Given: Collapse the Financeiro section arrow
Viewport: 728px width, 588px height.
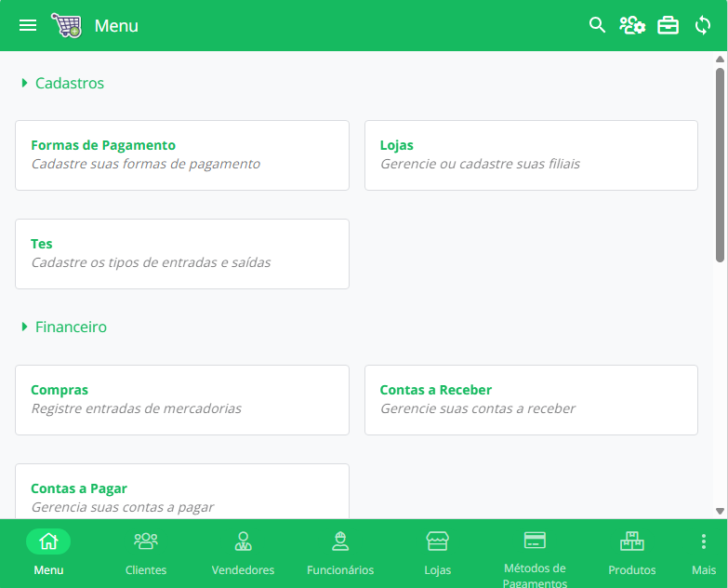Looking at the screenshot, I should (24, 327).
